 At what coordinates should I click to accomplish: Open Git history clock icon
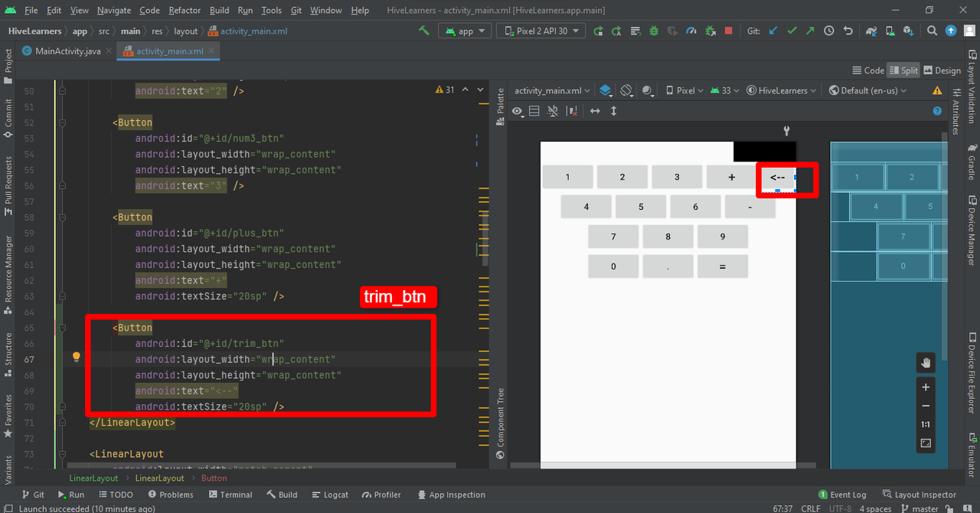(829, 31)
